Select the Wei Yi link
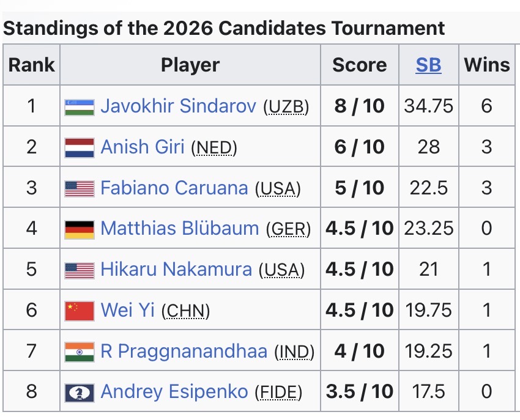 [127, 311]
